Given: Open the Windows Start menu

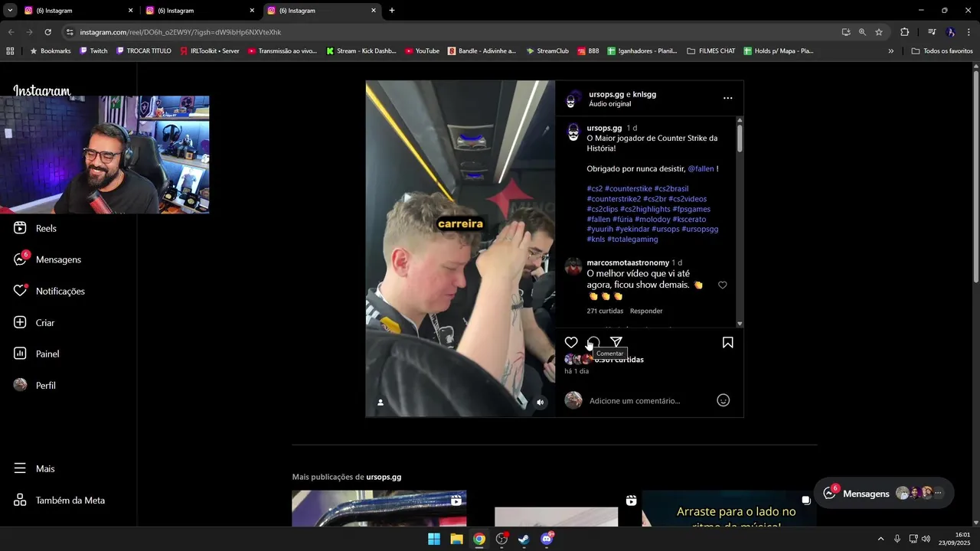Looking at the screenshot, I should (434, 539).
